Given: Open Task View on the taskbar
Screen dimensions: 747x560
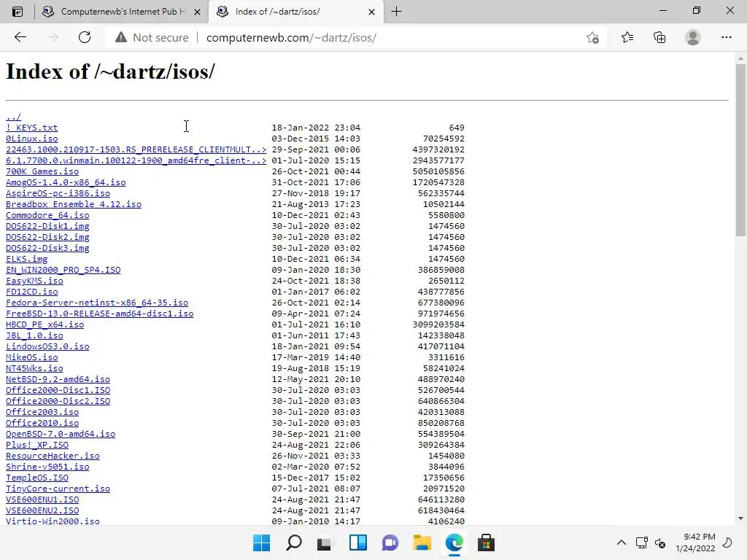Looking at the screenshot, I should tap(325, 542).
